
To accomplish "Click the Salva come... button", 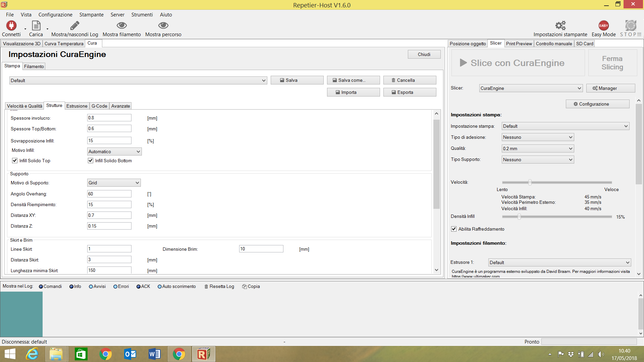I will coord(353,80).
